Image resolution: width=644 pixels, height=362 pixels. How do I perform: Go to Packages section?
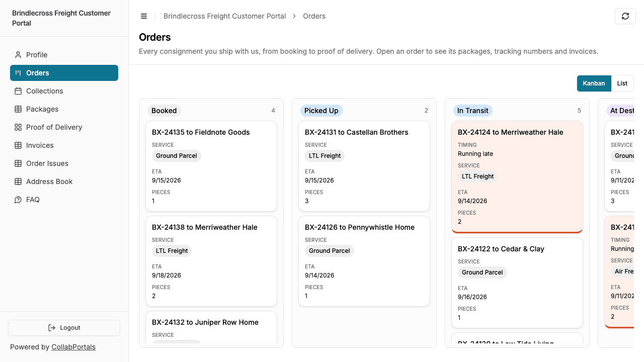[x=64, y=109]
